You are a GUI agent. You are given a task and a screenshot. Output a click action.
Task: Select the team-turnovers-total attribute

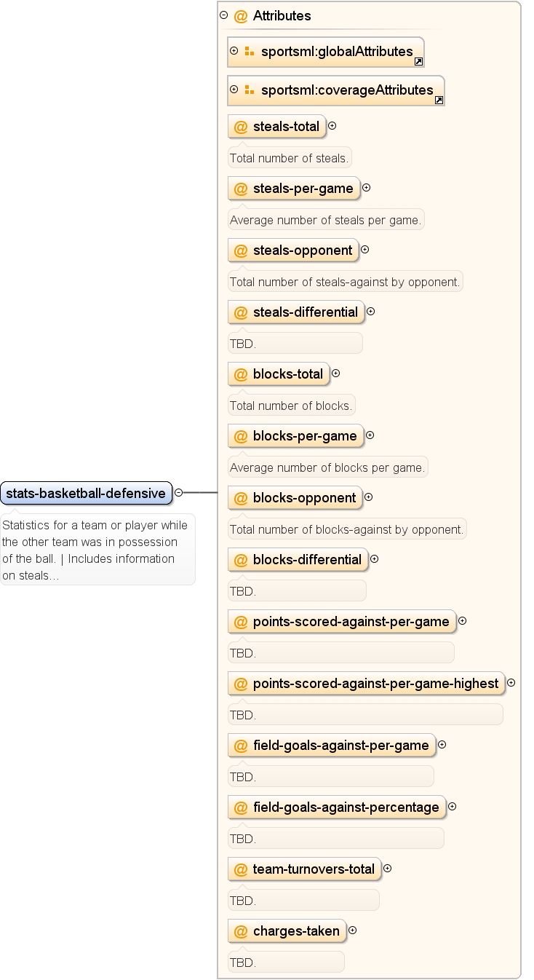tap(304, 869)
